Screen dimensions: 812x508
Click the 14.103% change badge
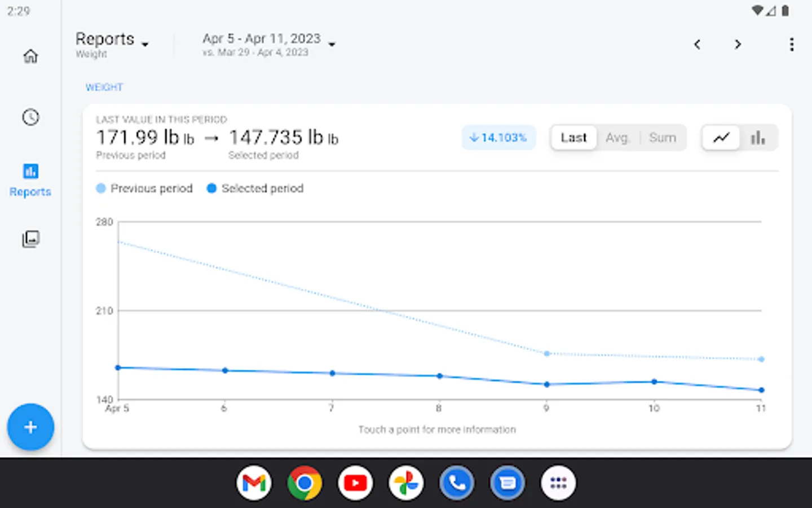tap(498, 138)
